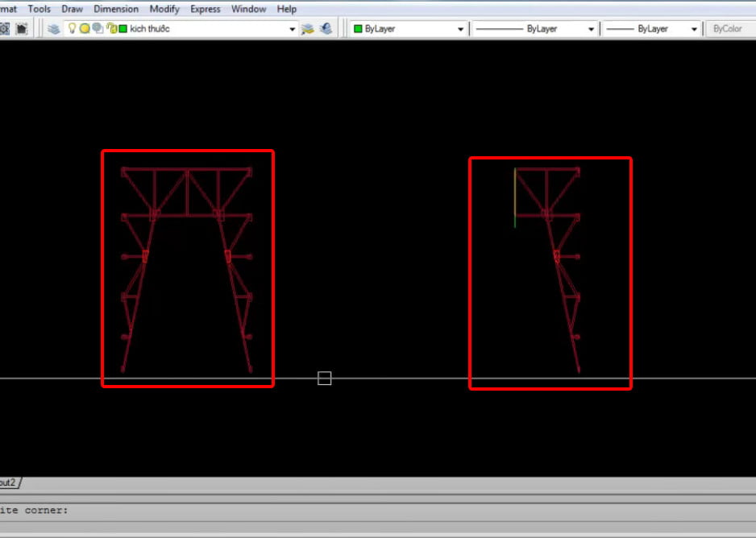Viewport: 756px width, 538px height.
Task: Click the gear icon on left toolbar
Action: coord(5,29)
